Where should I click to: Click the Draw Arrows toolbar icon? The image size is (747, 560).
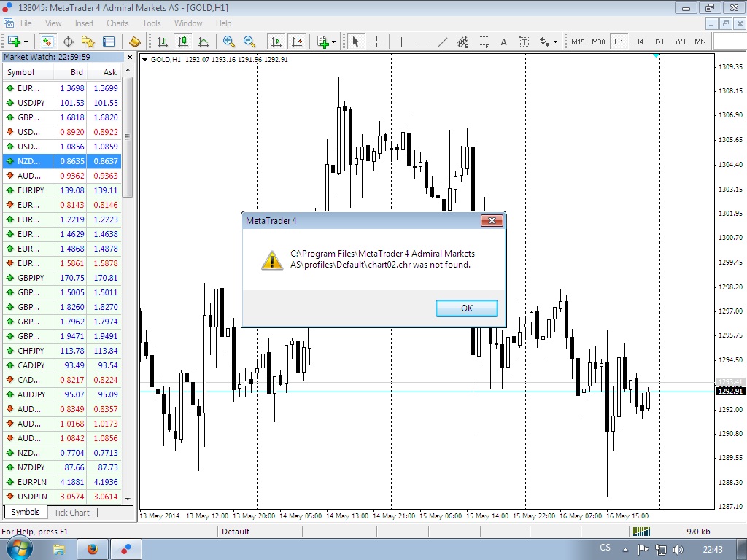[x=545, y=42]
